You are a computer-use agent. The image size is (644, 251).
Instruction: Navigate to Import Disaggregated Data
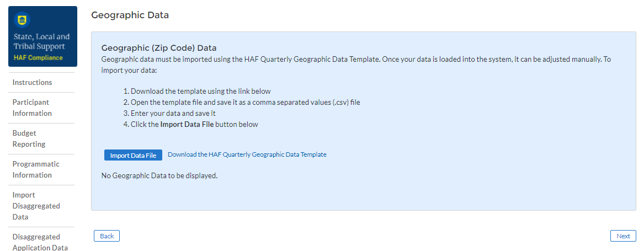(36, 206)
